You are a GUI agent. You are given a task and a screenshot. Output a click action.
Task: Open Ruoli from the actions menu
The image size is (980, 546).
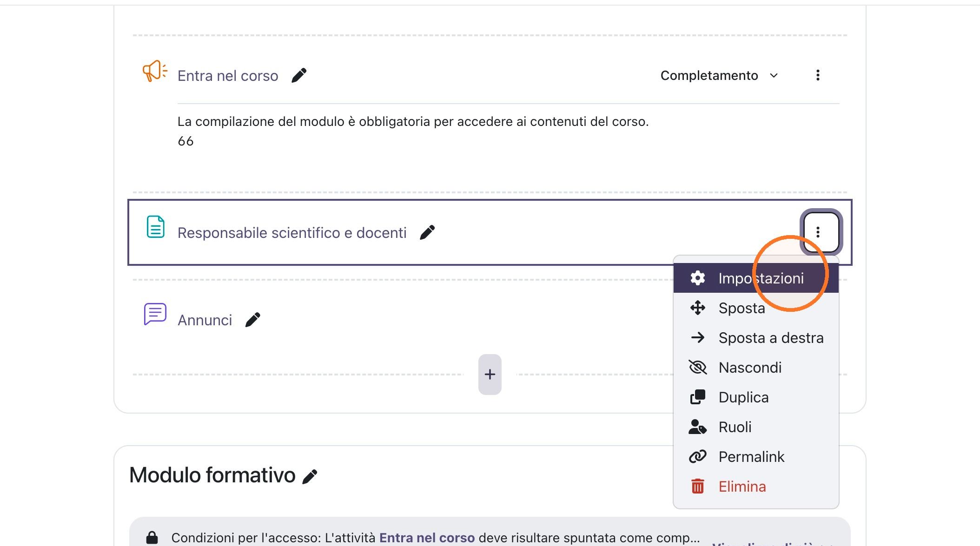click(756, 427)
